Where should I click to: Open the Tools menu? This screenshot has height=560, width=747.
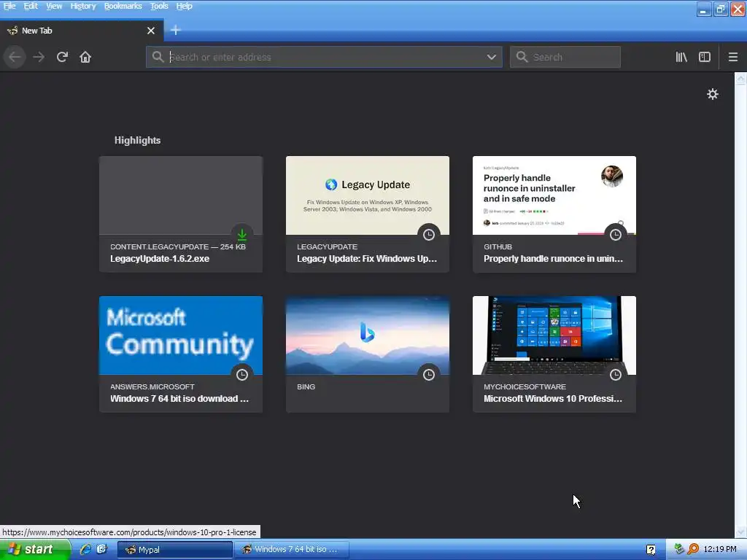pos(159,6)
